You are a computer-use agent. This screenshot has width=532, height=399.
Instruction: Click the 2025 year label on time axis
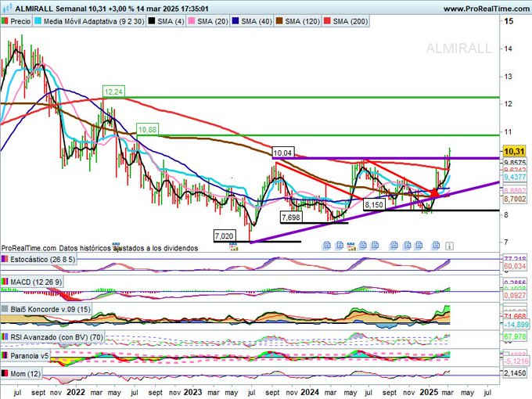click(429, 392)
